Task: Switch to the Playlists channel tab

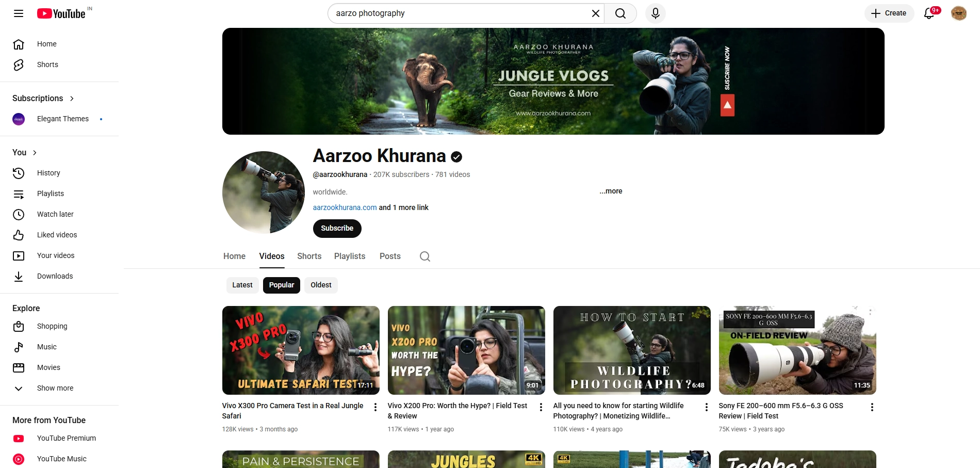Action: [x=349, y=256]
